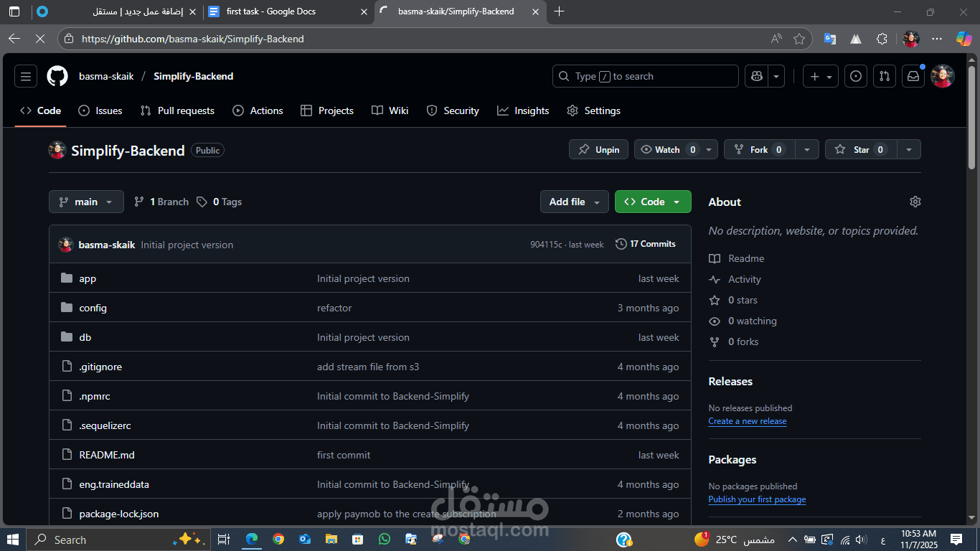Open the Projects tab
This screenshot has height=551, width=980.
(327, 110)
